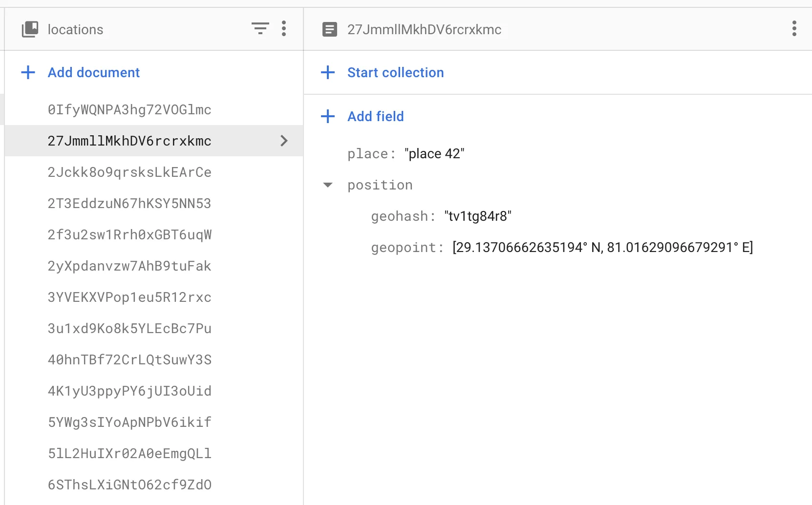The width and height of the screenshot is (812, 505).
Task: Click the chevron on the selected document row
Action: [x=284, y=141]
